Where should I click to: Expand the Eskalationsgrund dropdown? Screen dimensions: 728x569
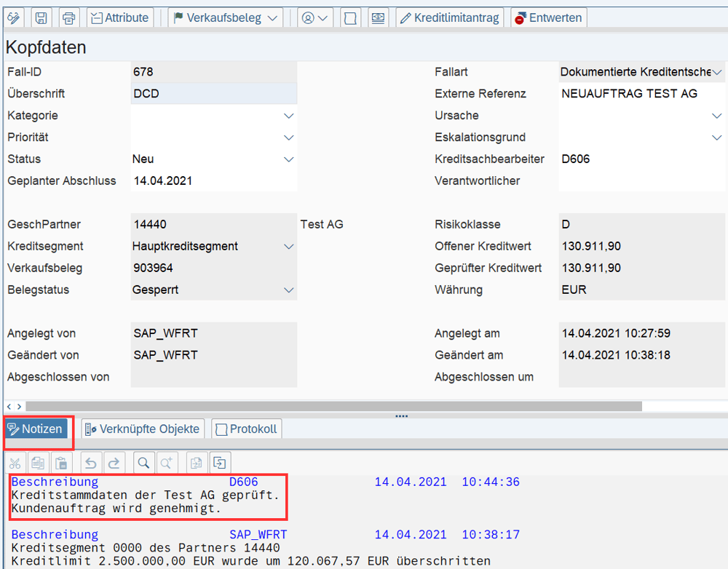tap(717, 138)
